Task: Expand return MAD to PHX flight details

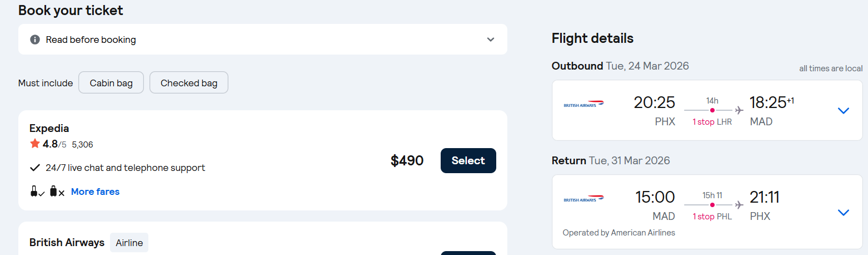Action: 843,212
